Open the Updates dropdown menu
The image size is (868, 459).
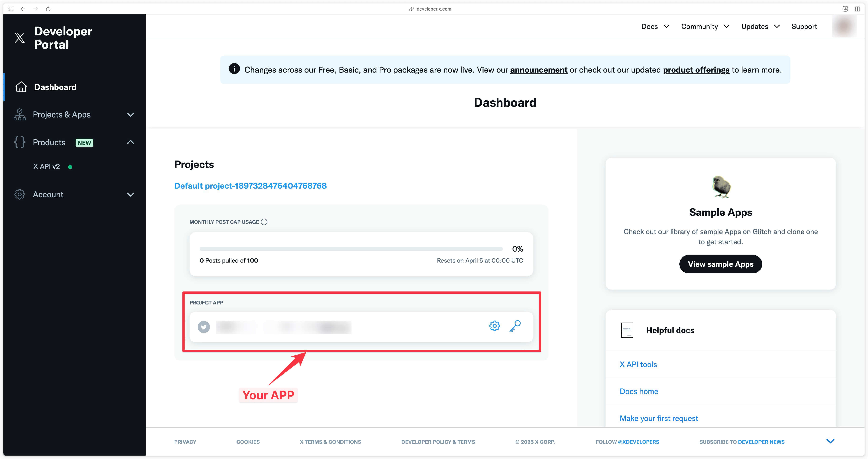pyautogui.click(x=761, y=27)
